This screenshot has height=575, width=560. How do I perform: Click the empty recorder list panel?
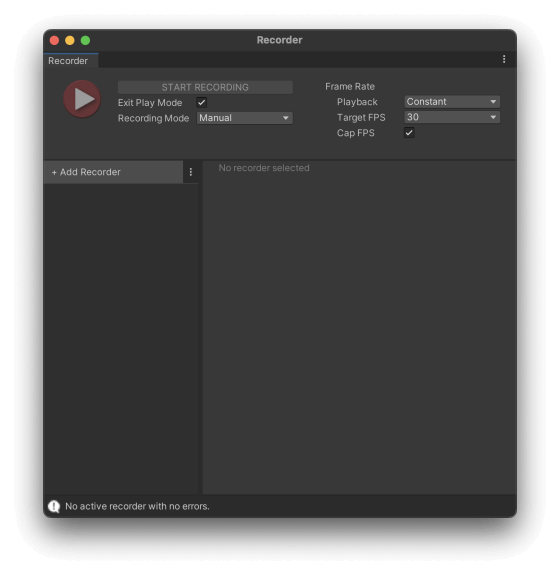pyautogui.click(x=121, y=338)
